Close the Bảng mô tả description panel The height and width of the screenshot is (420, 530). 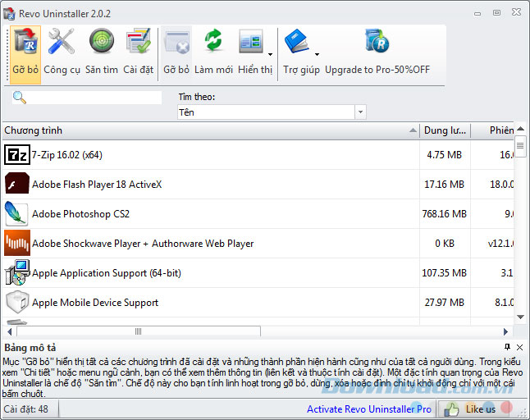(520, 347)
